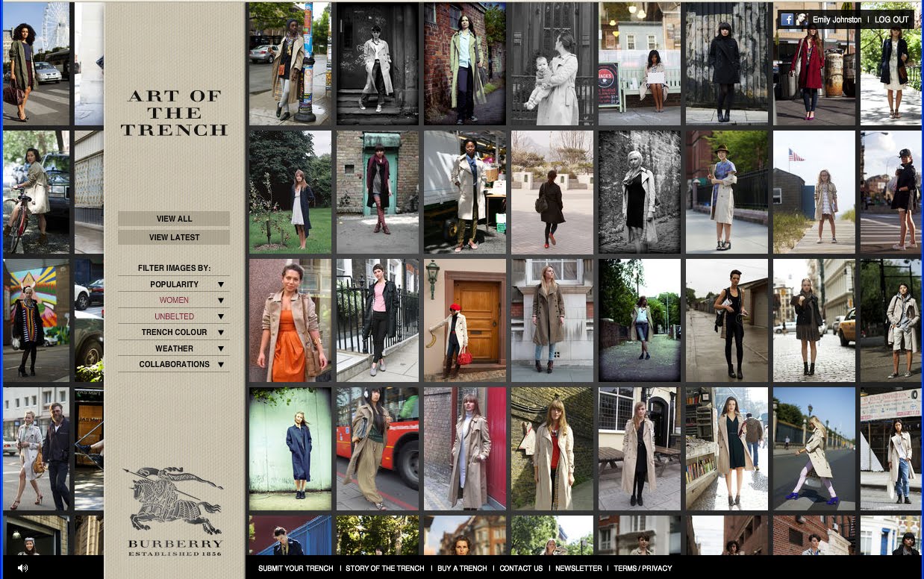The height and width of the screenshot is (579, 924).
Task: Open photo of woman with bicycle
Action: pyautogui.click(x=37, y=192)
